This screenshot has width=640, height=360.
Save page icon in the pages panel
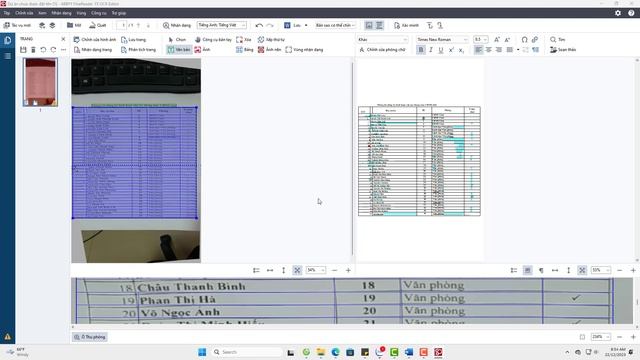tap(23, 50)
